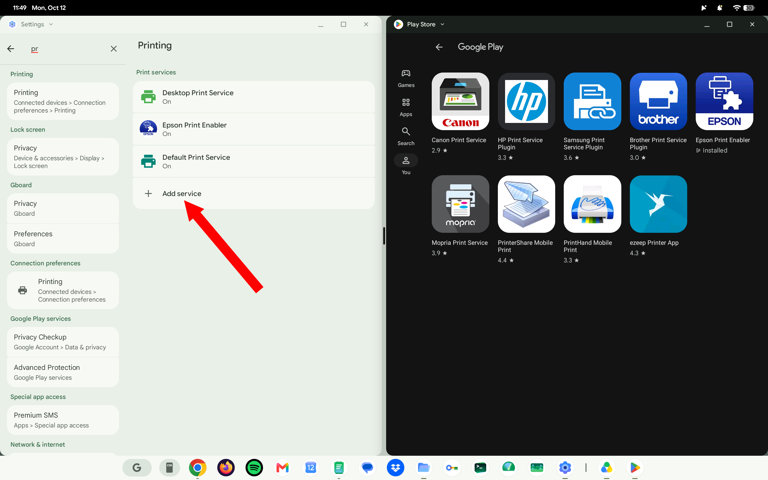Open Calendar from the taskbar

tap(311, 468)
